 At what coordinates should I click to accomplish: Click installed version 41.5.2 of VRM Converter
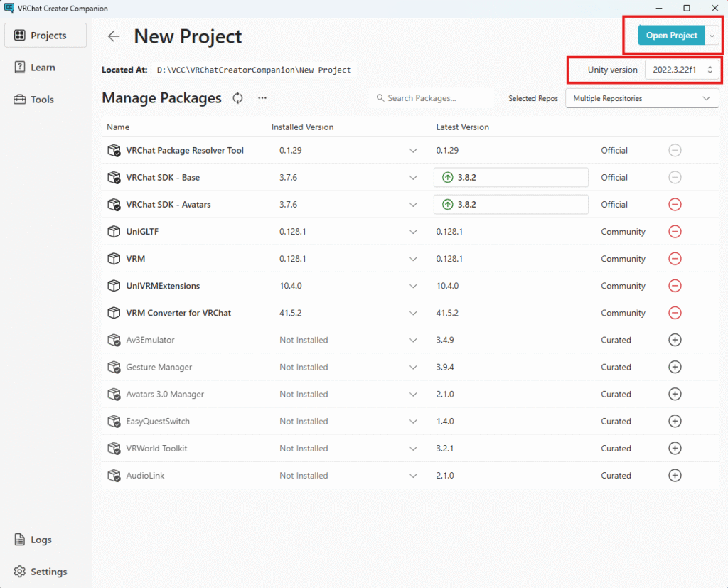pos(290,313)
